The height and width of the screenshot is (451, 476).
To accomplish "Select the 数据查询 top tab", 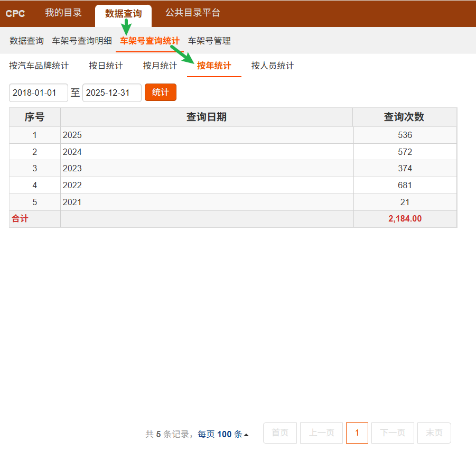I will point(123,14).
